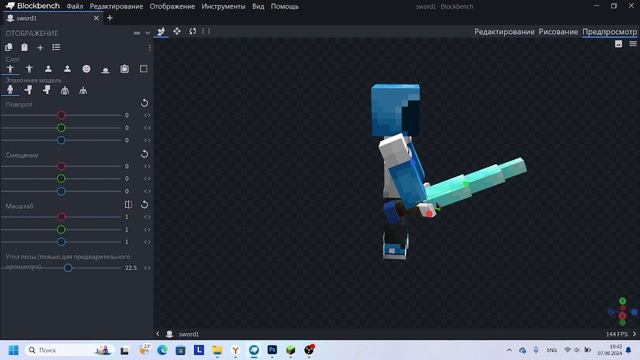The image size is (640, 360).
Task: Paste the display settings
Action: point(24,47)
